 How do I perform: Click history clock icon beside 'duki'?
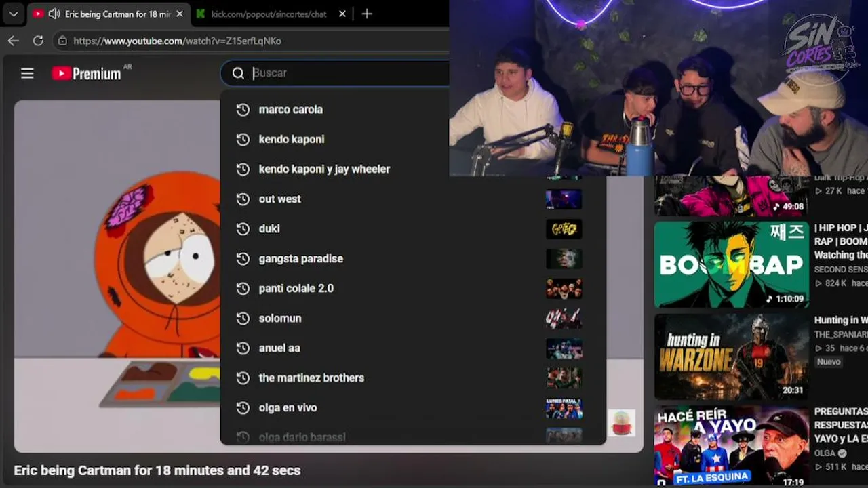point(243,228)
